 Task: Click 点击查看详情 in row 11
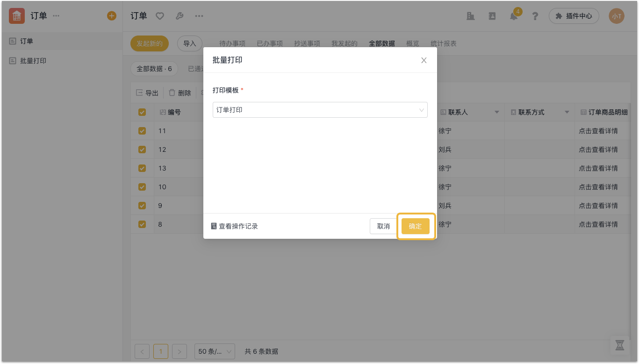[x=598, y=131]
